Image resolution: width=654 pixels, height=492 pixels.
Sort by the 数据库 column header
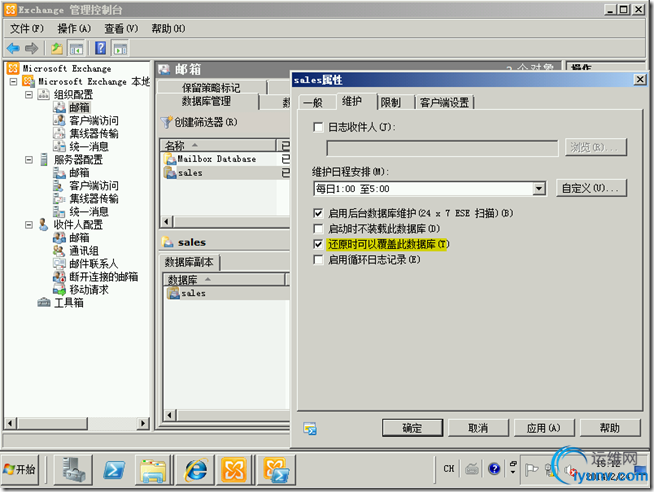tap(224, 280)
